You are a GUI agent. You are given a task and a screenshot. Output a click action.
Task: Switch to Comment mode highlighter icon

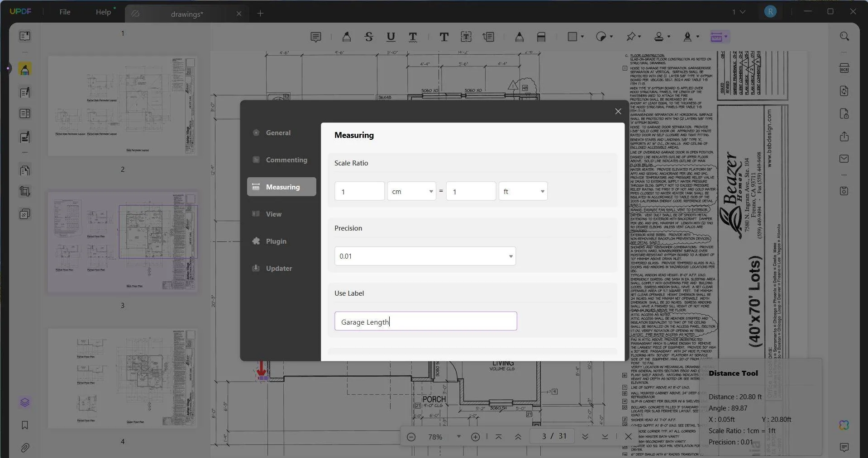(25, 69)
